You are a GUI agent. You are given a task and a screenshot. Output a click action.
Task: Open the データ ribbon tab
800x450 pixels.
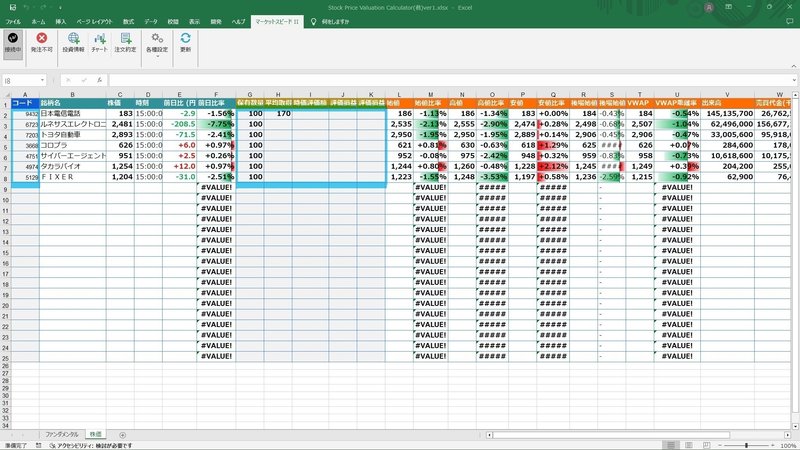point(151,21)
